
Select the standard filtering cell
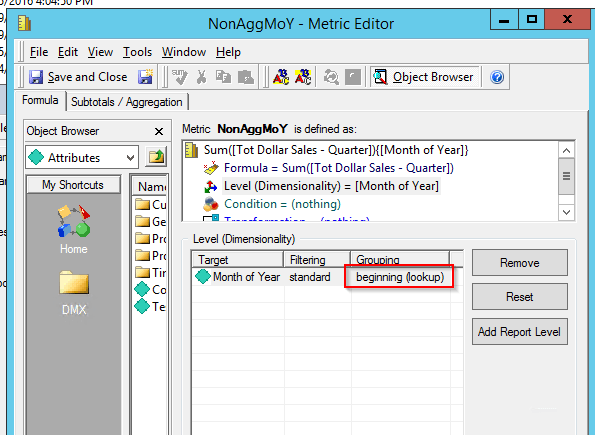[x=310, y=277]
